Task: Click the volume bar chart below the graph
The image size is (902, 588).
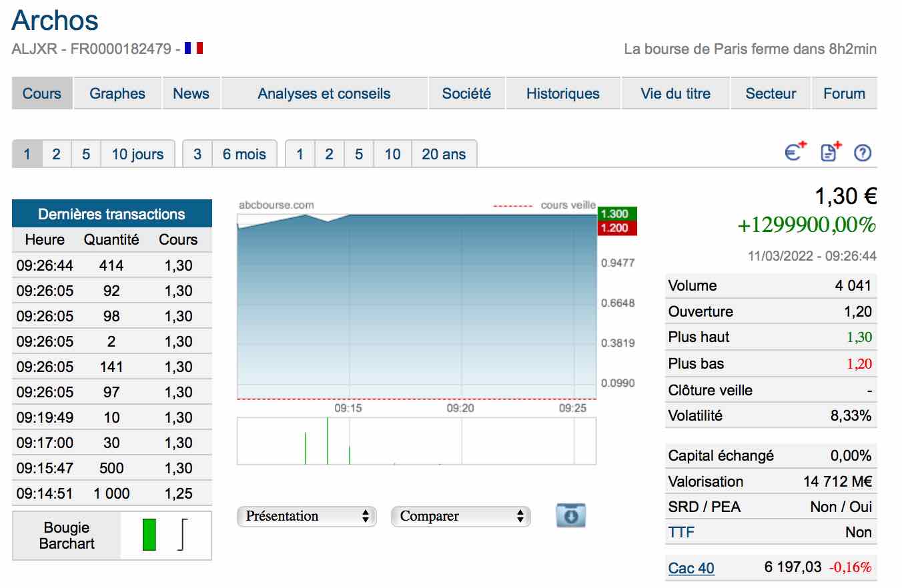Action: (417, 441)
